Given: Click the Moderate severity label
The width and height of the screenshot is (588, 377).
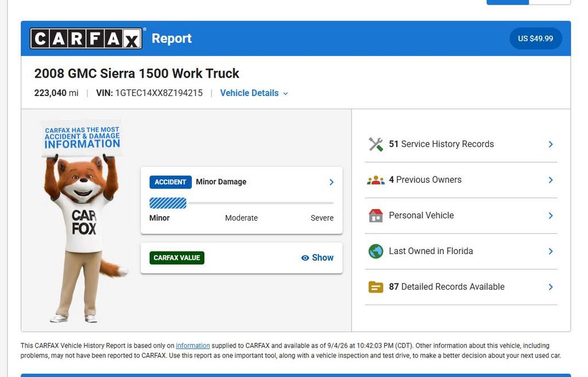Looking at the screenshot, I should click(241, 218).
